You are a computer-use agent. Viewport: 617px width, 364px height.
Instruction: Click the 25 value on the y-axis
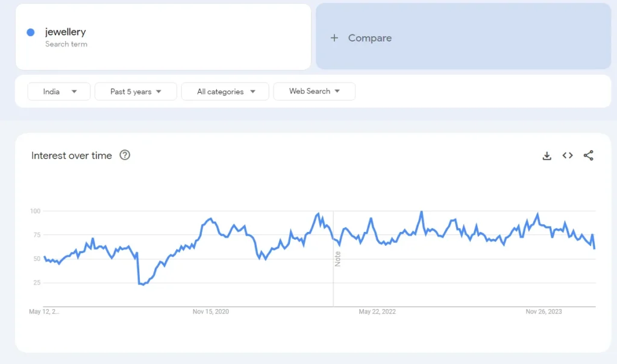pos(36,283)
